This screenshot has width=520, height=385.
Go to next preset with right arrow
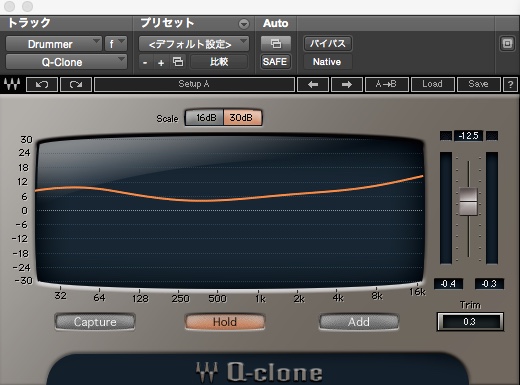[x=347, y=84]
